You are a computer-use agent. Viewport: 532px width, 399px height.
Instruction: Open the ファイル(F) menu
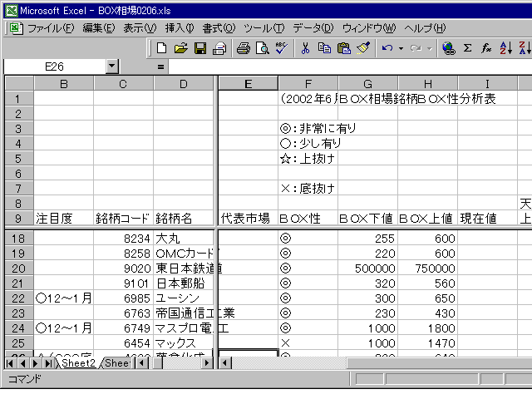pos(51,28)
